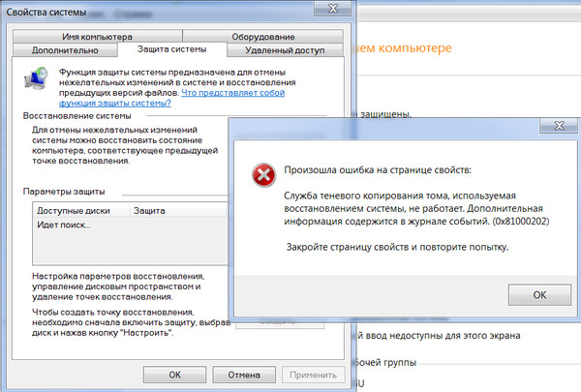The image size is (581, 392).
Task: Switch to the 'Удаленный доступ' tab
Action: point(285,50)
